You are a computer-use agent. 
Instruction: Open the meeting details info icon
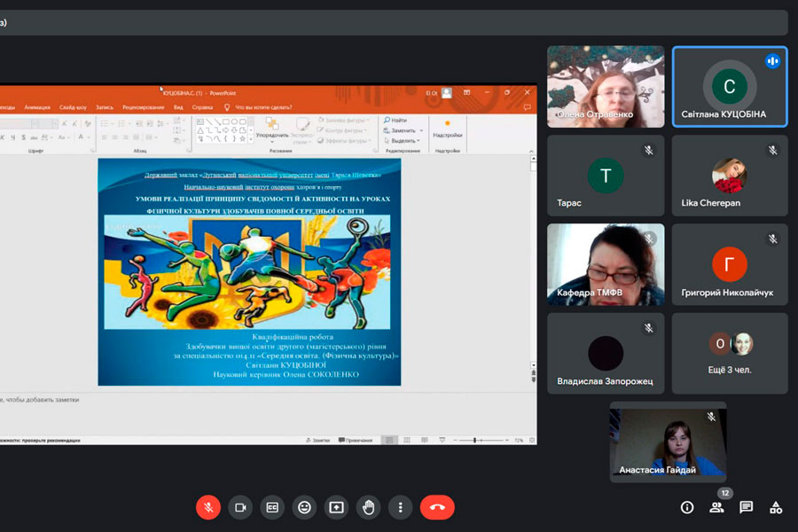point(687,507)
